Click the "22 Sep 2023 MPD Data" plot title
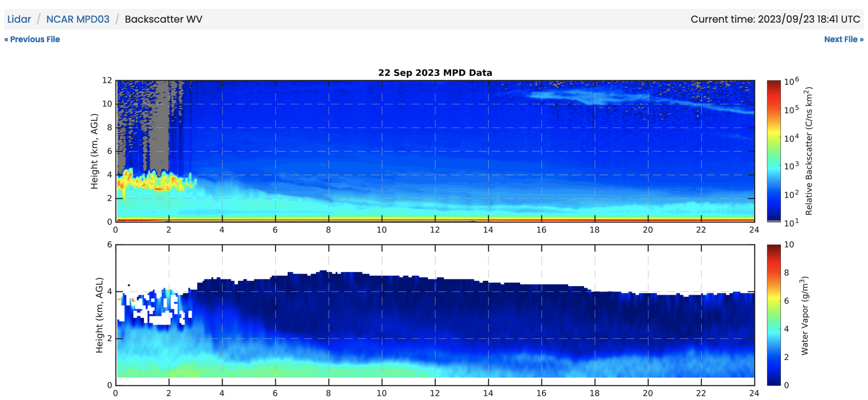 [435, 73]
